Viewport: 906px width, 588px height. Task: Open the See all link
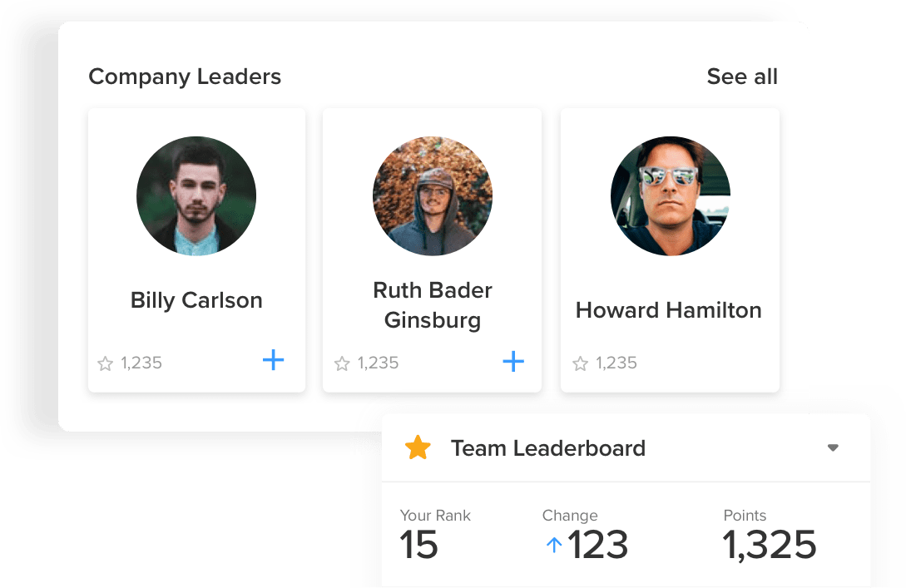[742, 77]
